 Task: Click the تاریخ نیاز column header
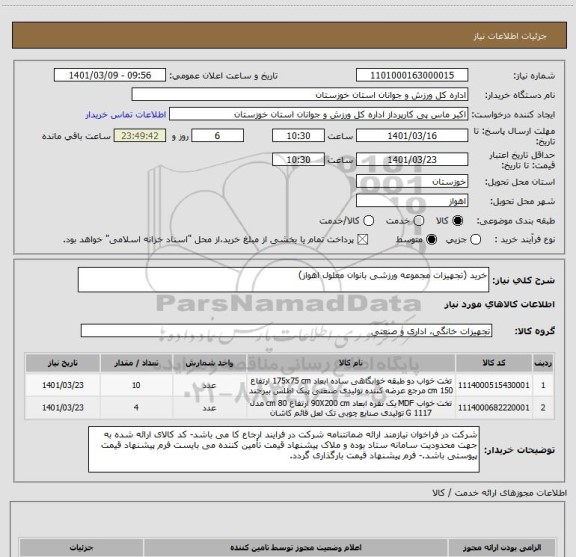[62, 363]
